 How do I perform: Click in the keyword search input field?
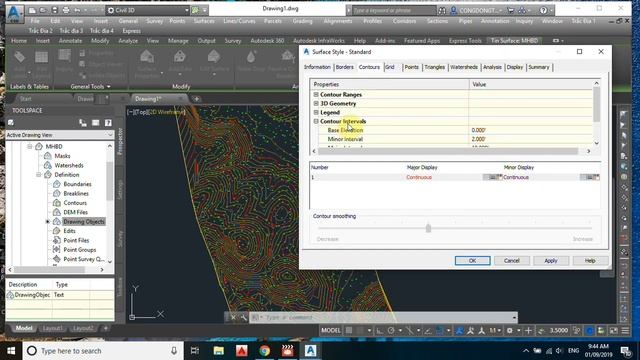tap(393, 10)
